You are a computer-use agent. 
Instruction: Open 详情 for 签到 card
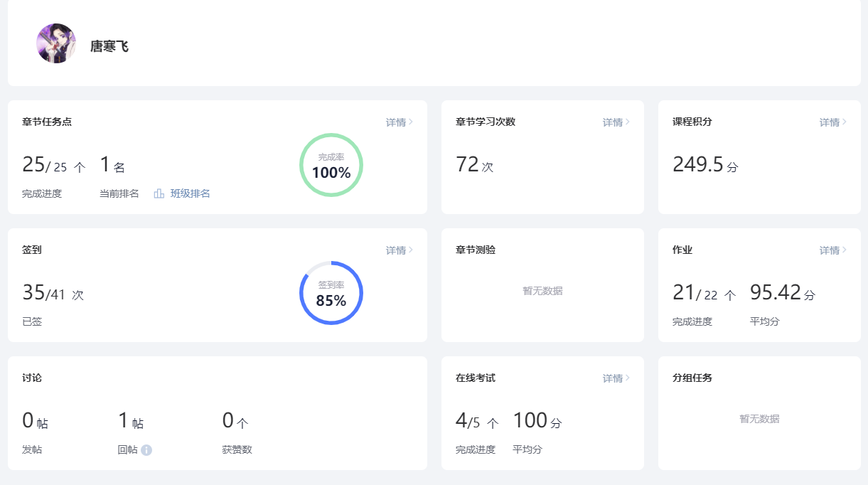tap(400, 250)
